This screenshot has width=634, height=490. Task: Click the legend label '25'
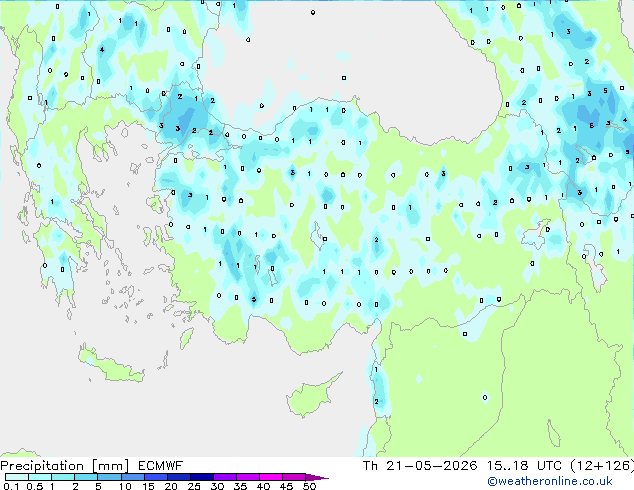click(x=194, y=486)
